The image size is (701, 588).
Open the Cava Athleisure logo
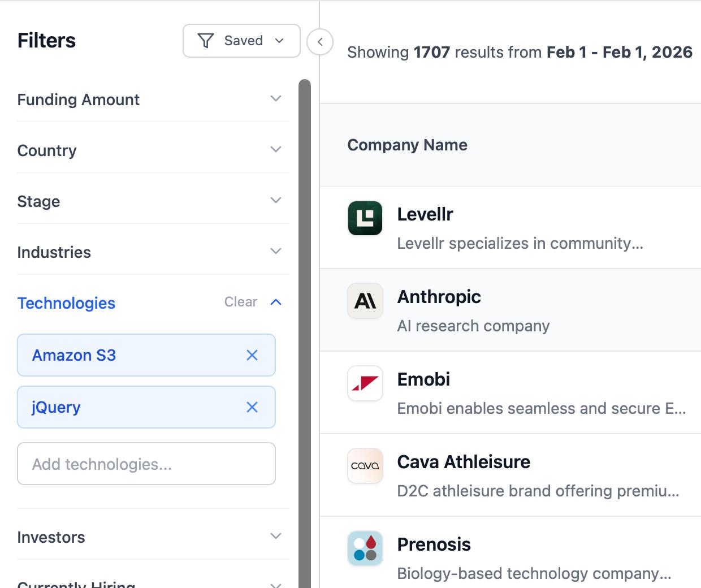[x=365, y=466]
